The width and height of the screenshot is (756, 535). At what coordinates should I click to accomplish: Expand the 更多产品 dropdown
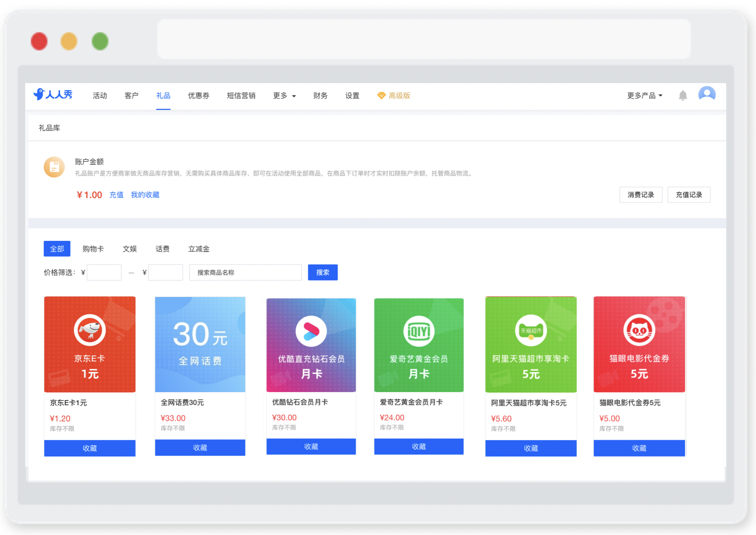(644, 96)
